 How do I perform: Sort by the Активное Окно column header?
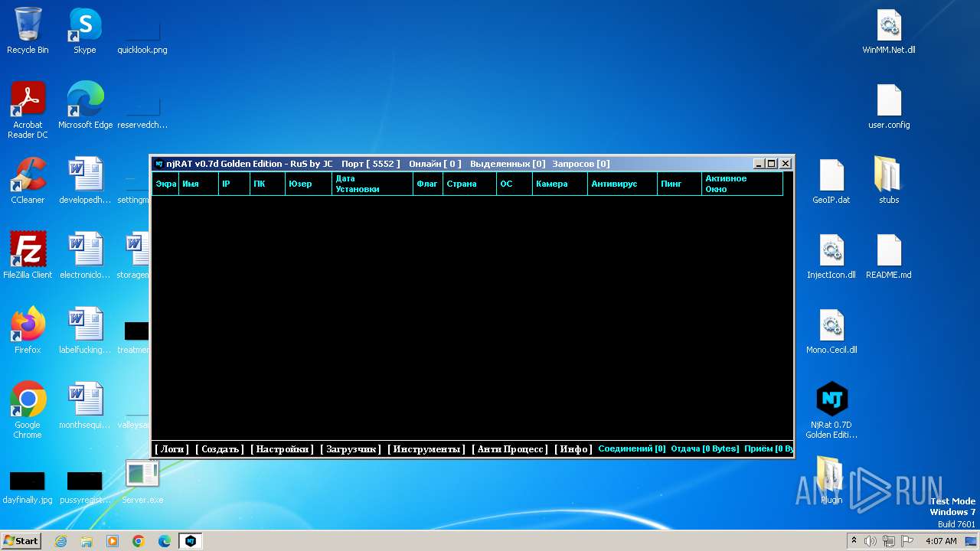coord(742,184)
